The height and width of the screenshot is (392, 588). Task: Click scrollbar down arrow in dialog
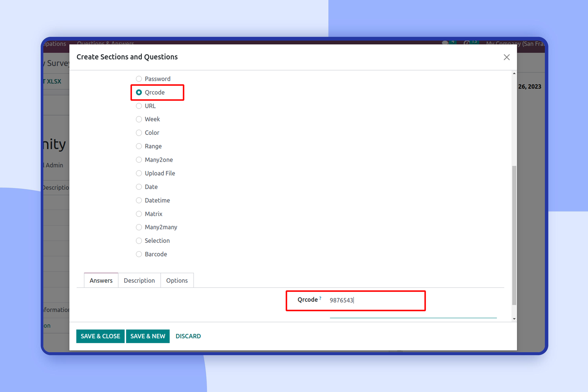[514, 319]
